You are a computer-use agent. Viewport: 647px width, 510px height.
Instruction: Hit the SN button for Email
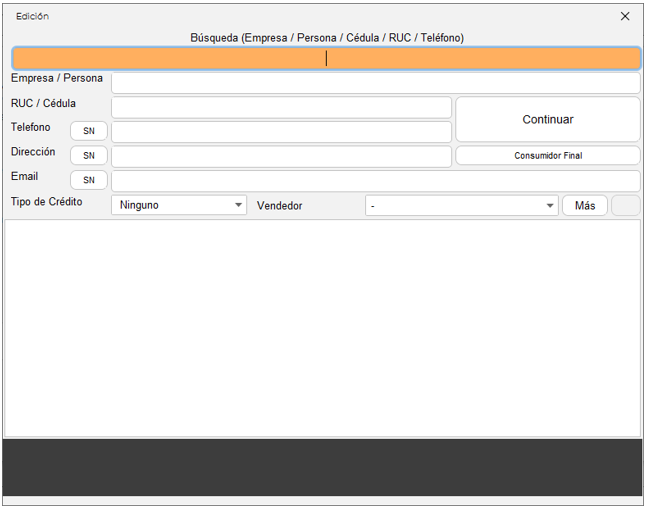[89, 181]
